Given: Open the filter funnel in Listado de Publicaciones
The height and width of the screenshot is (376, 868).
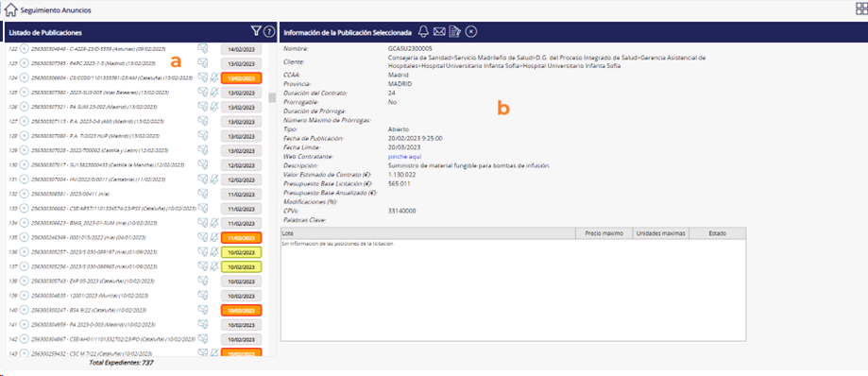Looking at the screenshot, I should [x=256, y=31].
